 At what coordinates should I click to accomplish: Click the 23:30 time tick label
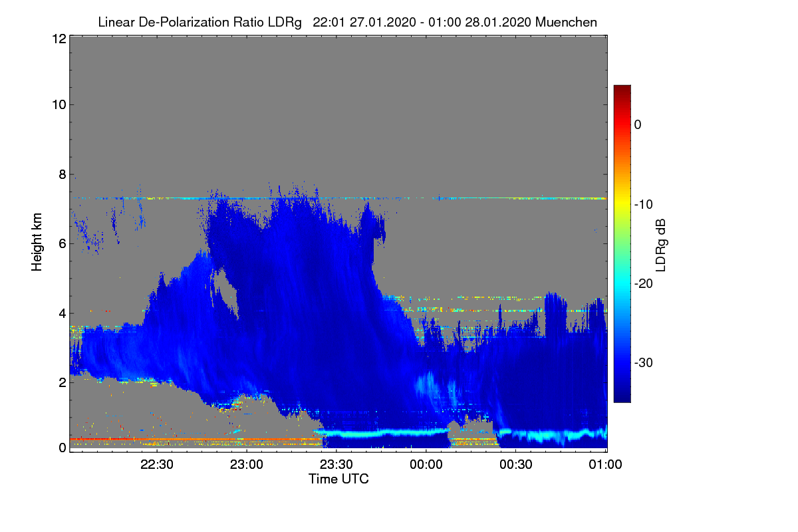point(336,465)
